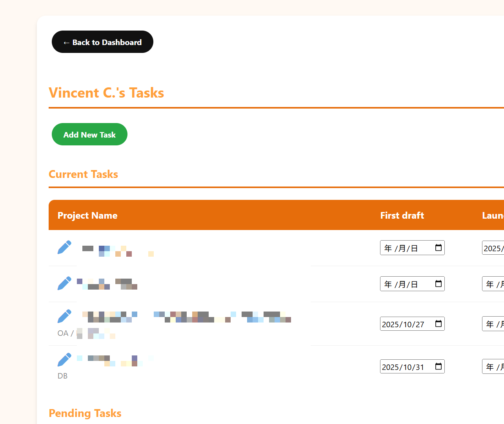The width and height of the screenshot is (504, 424).
Task: Click the Back to Dashboard button
Action: pyautogui.click(x=102, y=42)
